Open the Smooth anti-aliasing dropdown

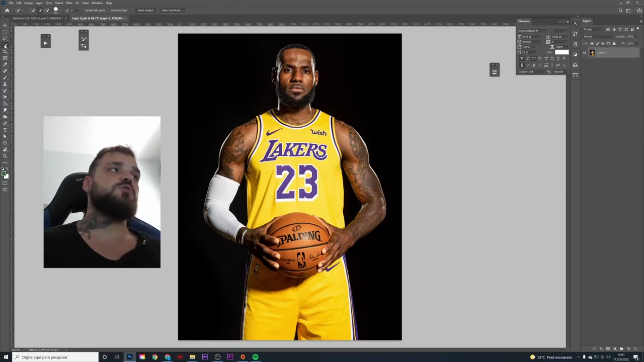(561, 71)
